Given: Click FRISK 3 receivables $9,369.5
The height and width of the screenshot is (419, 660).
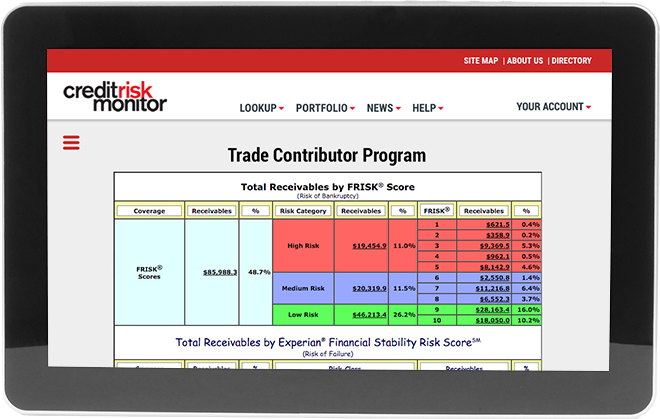Looking at the screenshot, I should (495, 246).
